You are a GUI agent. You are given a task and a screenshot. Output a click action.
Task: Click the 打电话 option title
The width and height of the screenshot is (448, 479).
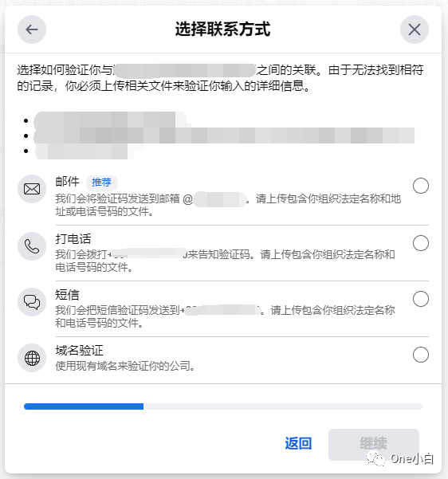pos(73,239)
